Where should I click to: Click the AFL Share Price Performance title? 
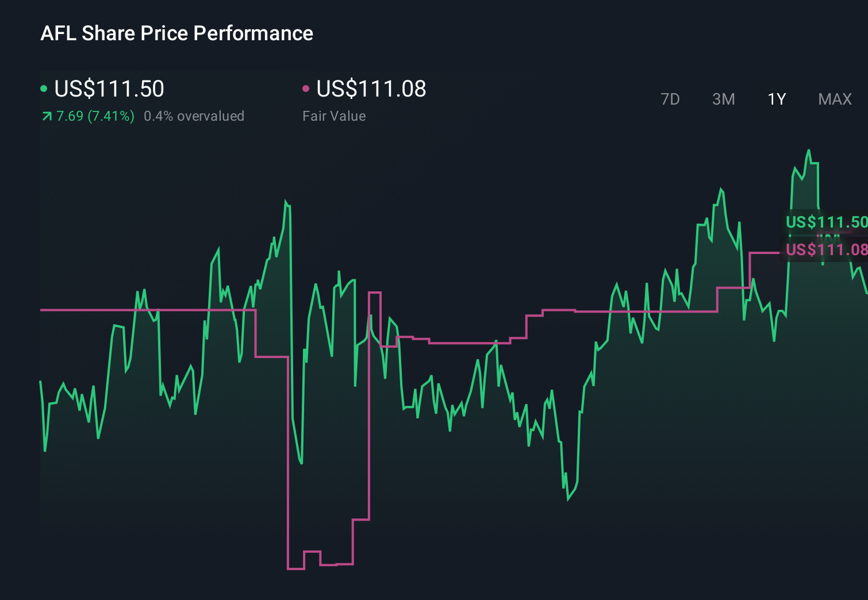(x=176, y=33)
